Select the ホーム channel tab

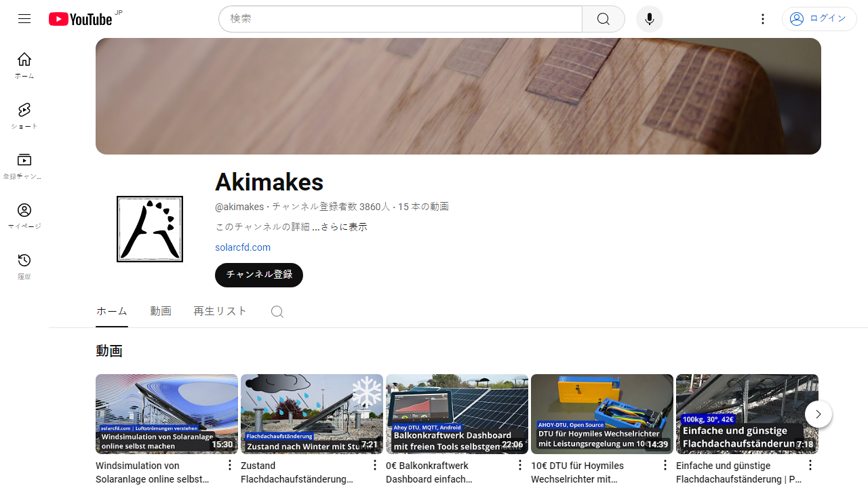112,312
